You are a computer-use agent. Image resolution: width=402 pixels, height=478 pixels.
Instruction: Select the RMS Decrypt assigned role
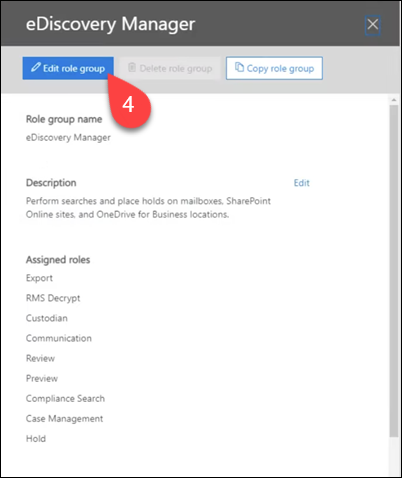(53, 298)
